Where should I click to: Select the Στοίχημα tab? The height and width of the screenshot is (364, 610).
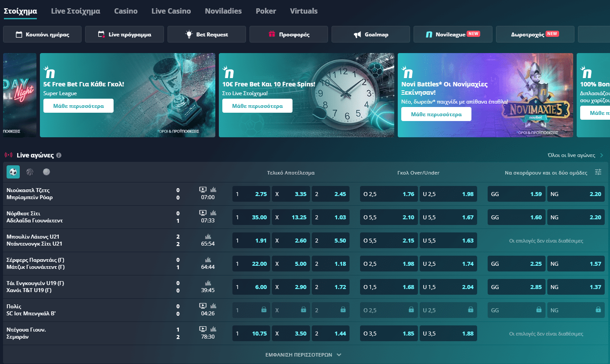click(x=20, y=11)
